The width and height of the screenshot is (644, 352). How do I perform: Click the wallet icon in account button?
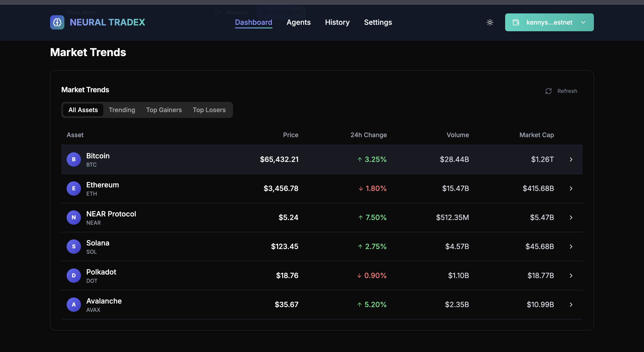(x=516, y=23)
